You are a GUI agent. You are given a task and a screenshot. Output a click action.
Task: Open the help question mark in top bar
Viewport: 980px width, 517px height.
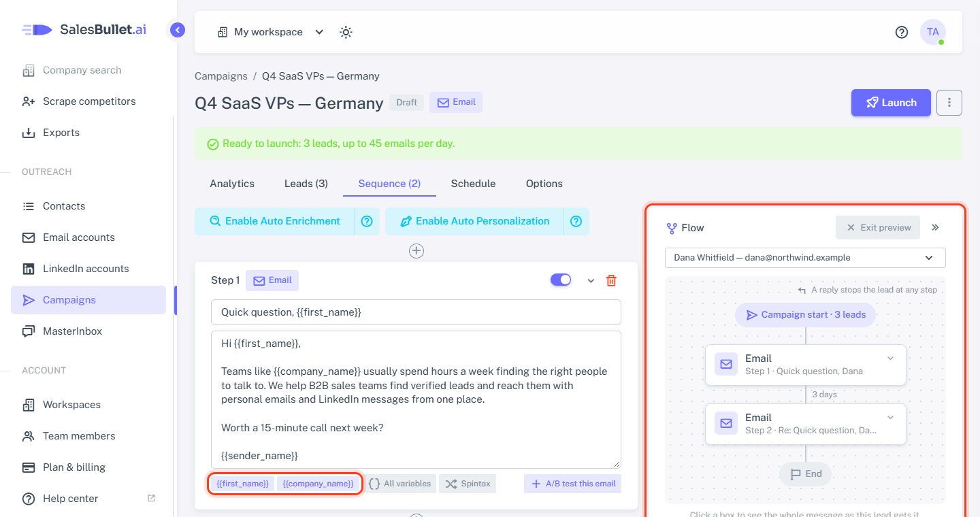[902, 32]
